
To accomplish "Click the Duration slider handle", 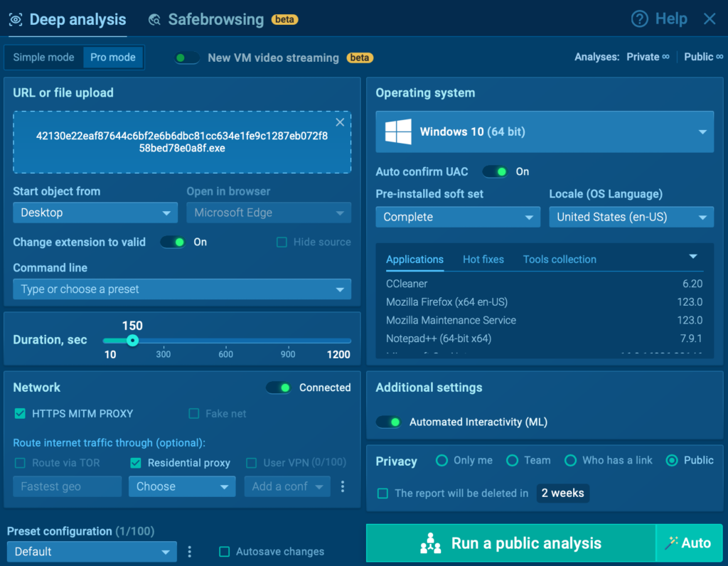I will 132,341.
